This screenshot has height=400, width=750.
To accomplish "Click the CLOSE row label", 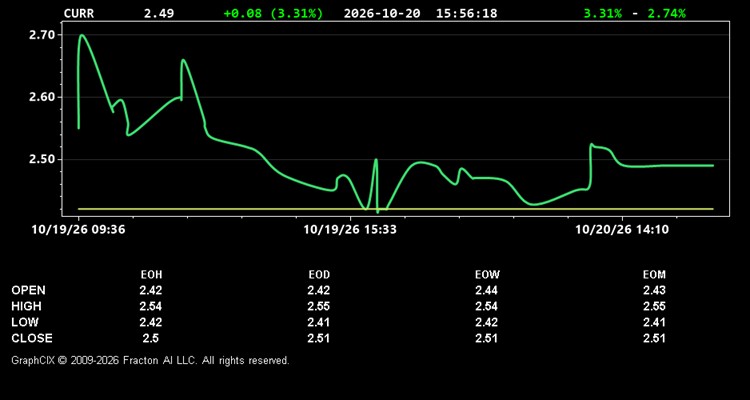I will tap(32, 338).
